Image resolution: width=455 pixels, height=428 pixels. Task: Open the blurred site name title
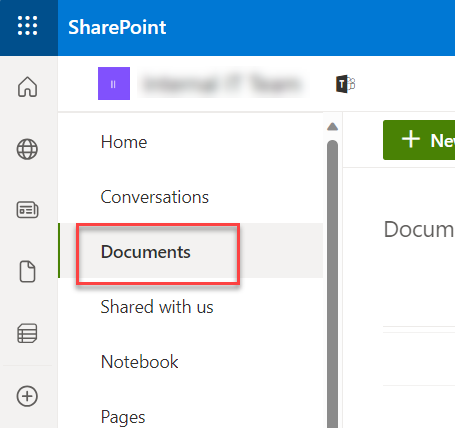[x=222, y=84]
